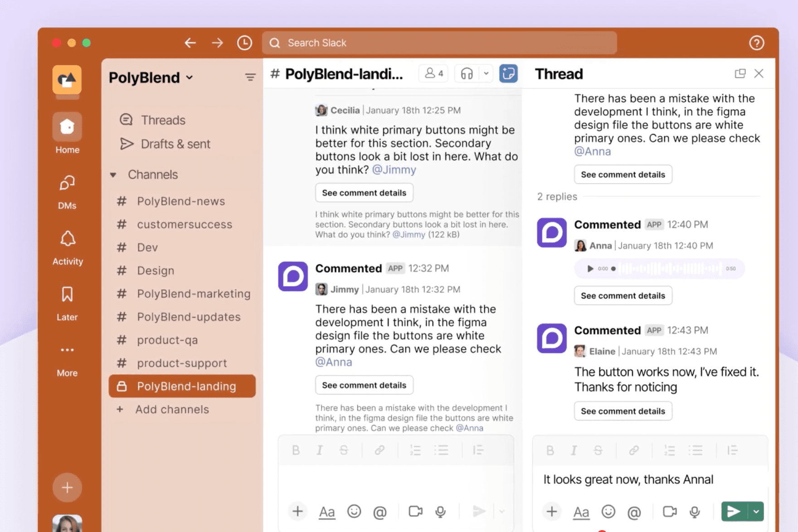Screen dimensions: 798x532
Task: Toggle bold in channel composer
Action: [296, 450]
